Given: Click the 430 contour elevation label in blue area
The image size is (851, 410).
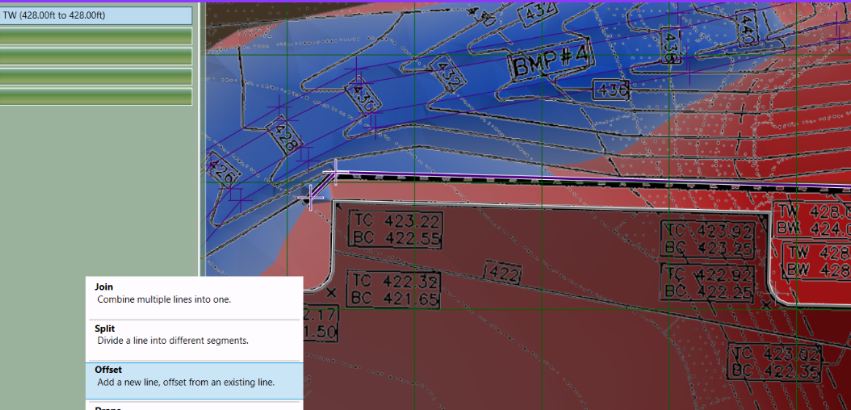Looking at the screenshot, I should point(359,97).
